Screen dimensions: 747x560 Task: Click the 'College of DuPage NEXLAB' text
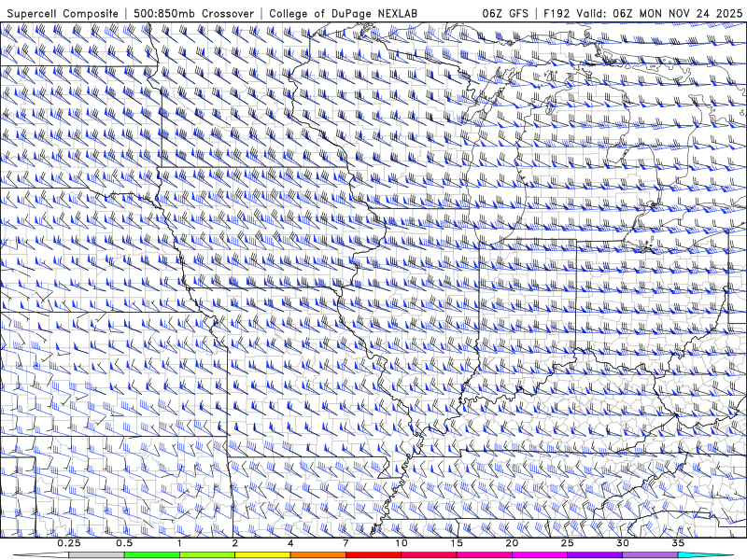coord(343,13)
